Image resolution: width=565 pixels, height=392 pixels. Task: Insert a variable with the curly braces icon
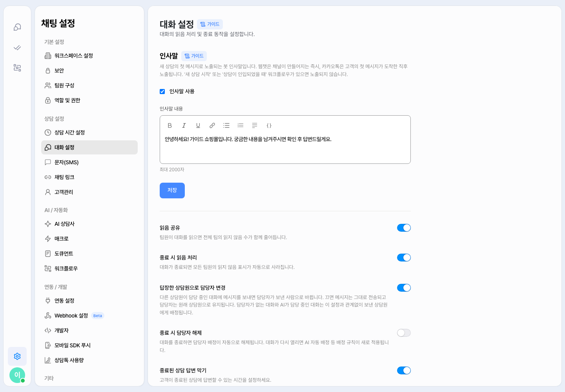(x=269, y=125)
